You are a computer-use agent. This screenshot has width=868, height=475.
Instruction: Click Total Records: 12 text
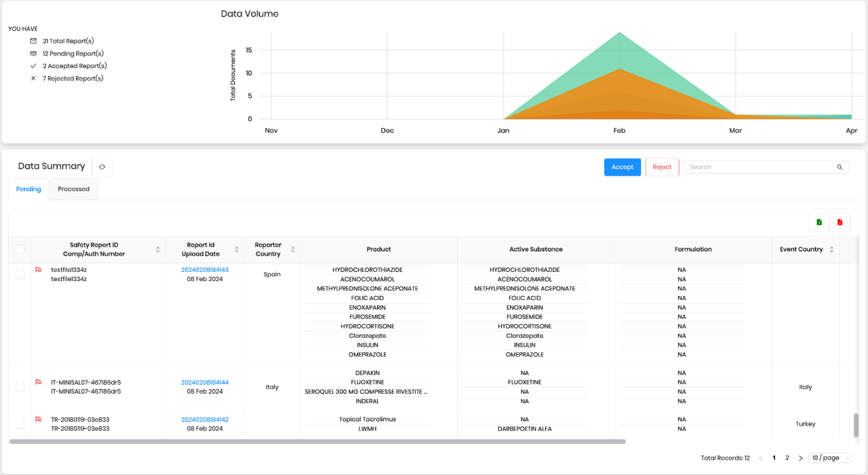point(725,458)
